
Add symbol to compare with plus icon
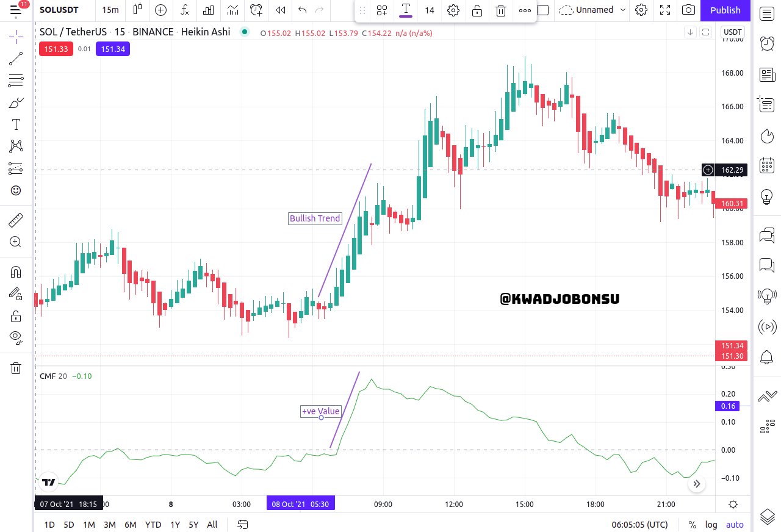[x=160, y=10]
